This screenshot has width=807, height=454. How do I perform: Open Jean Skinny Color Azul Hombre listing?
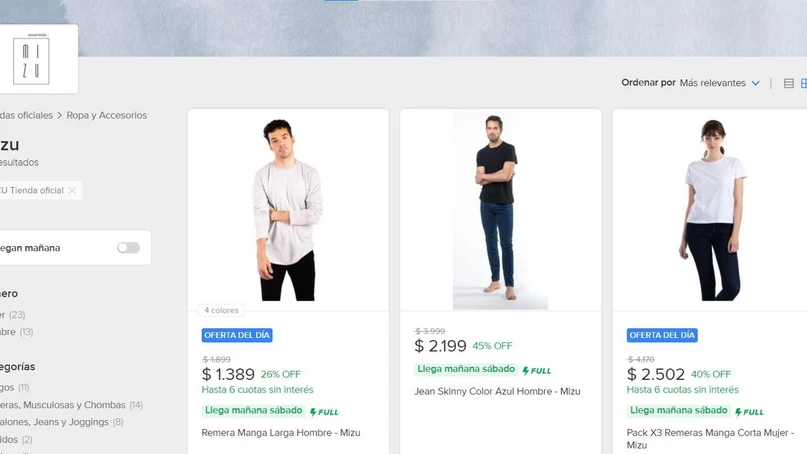pos(497,392)
